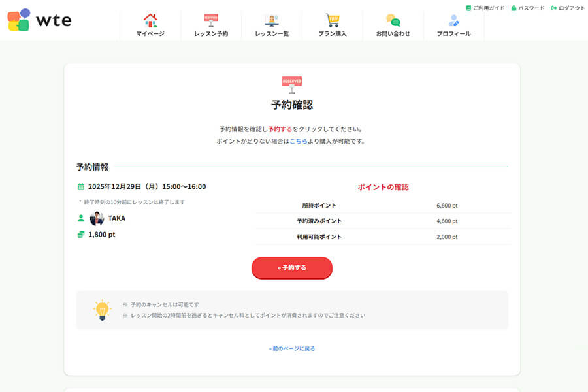588x392 pixels.
Task: Go back via 前のページに戻る link
Action: [291, 348]
